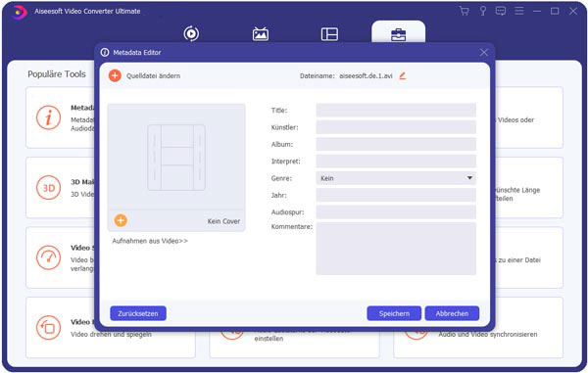Switch to the Collage tab icon
This screenshot has height=373, width=588.
[329, 34]
